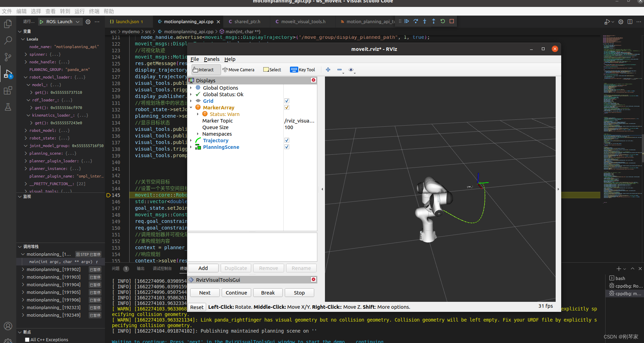The height and width of the screenshot is (343, 644).
Task: Click debug Stop square icon
Action: (452, 21)
